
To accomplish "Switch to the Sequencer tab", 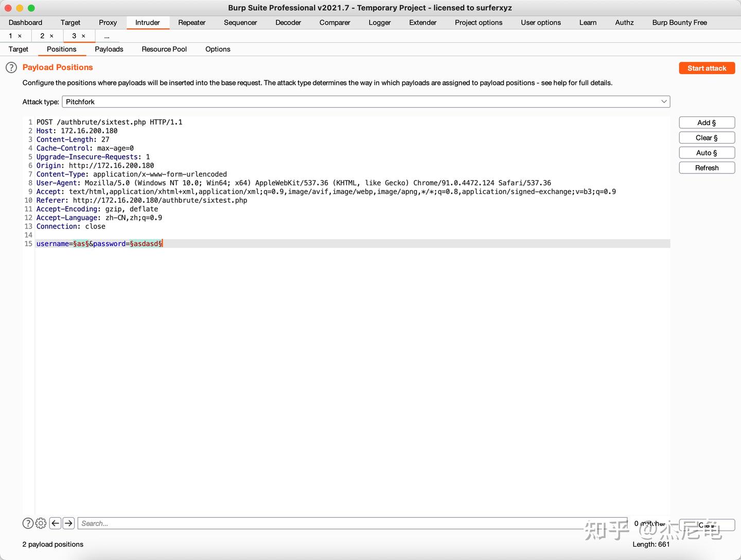I will (240, 23).
